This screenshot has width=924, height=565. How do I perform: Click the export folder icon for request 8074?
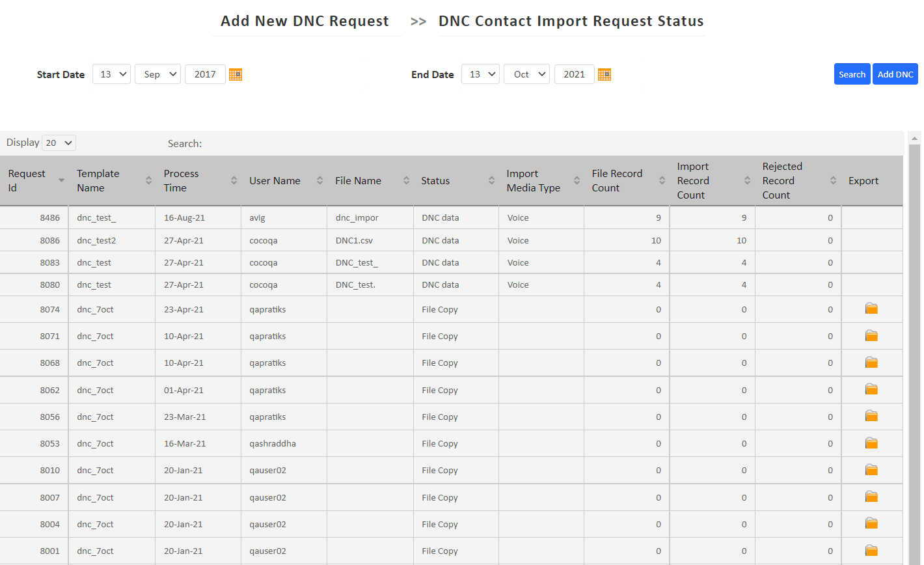871,309
